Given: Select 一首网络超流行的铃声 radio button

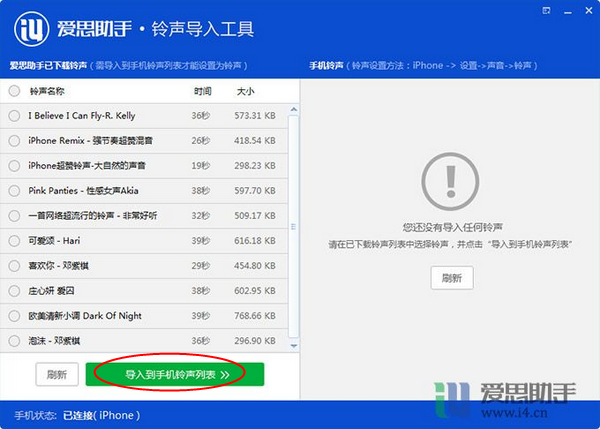Looking at the screenshot, I should pyautogui.click(x=14, y=216).
